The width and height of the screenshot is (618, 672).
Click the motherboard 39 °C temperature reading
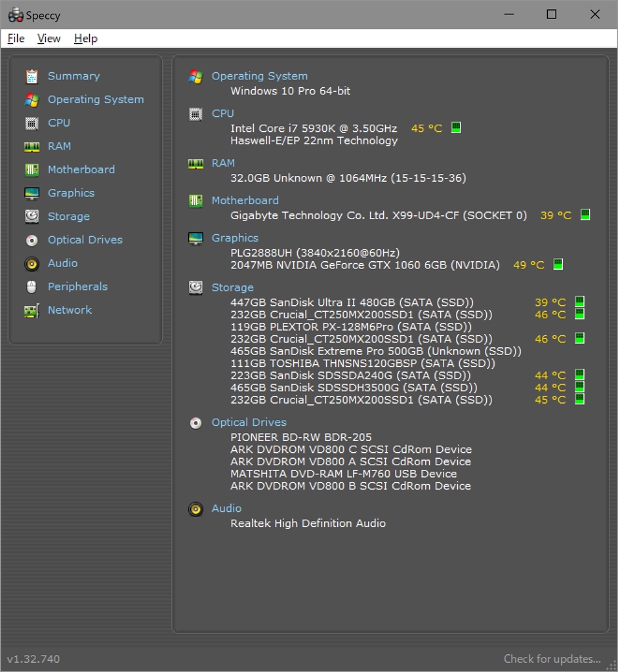tap(556, 215)
